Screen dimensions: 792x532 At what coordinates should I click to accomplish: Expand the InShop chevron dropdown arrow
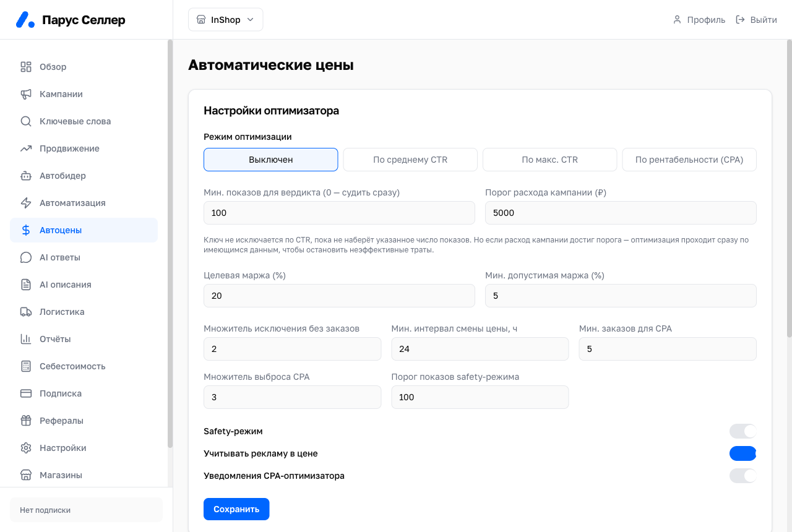[x=251, y=20]
